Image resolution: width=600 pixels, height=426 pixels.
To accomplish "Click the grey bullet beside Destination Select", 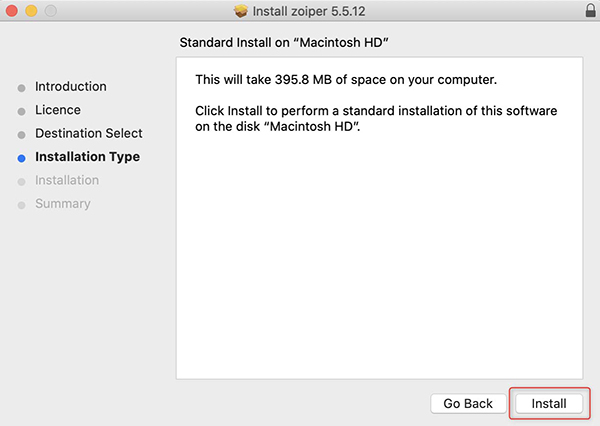I will 22,134.
